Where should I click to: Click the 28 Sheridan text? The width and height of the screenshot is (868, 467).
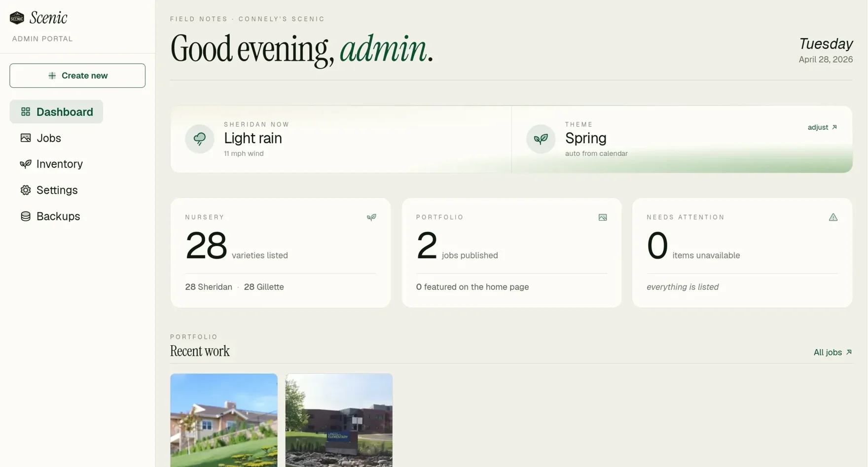[209, 287]
